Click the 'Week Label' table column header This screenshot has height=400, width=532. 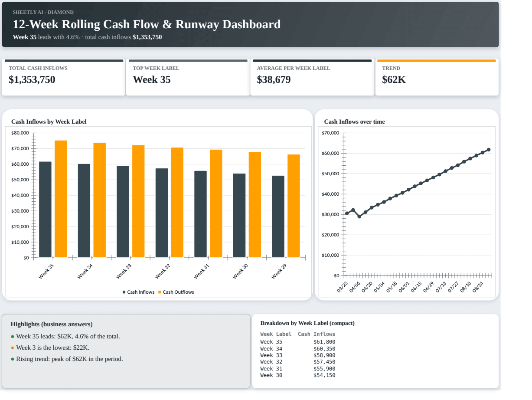(x=276, y=334)
